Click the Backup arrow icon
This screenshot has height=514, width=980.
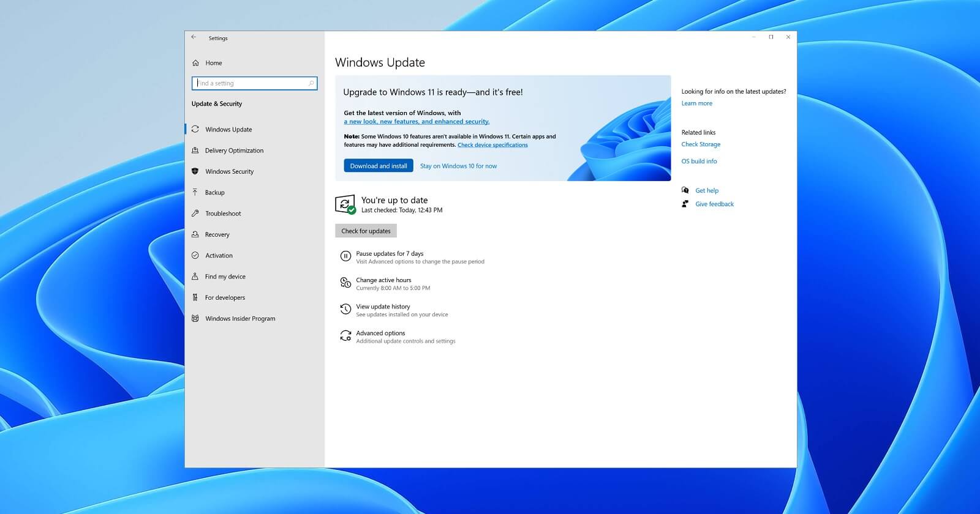[195, 192]
